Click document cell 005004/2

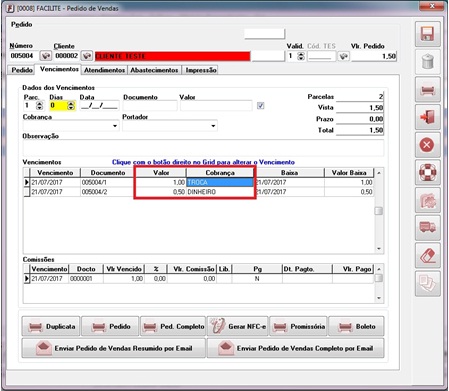(107, 192)
